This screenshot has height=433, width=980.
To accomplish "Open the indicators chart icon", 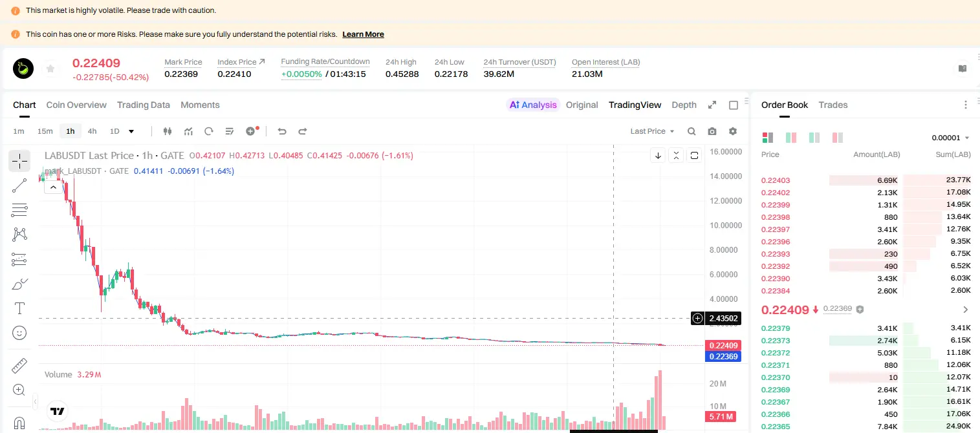I will tap(188, 131).
